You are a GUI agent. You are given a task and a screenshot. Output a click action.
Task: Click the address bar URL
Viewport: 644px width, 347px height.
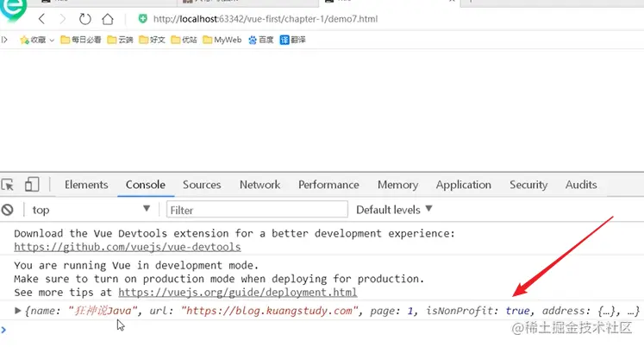coord(266,19)
